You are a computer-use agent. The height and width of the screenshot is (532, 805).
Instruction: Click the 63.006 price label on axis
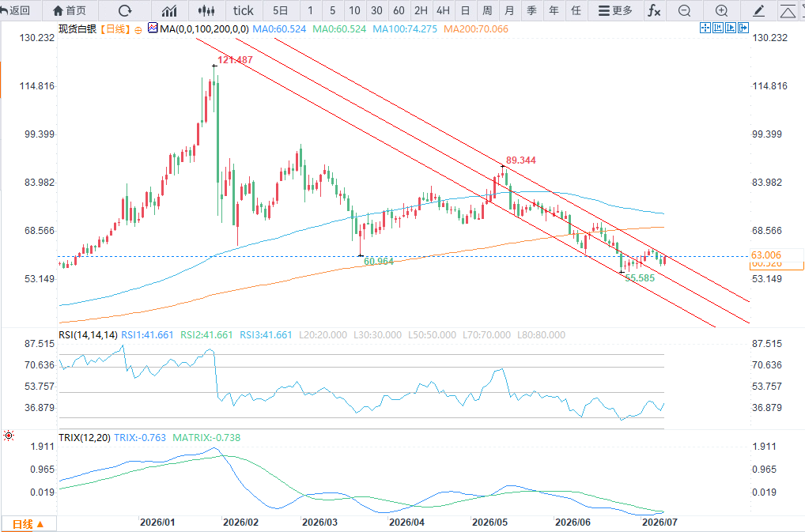[x=766, y=255]
